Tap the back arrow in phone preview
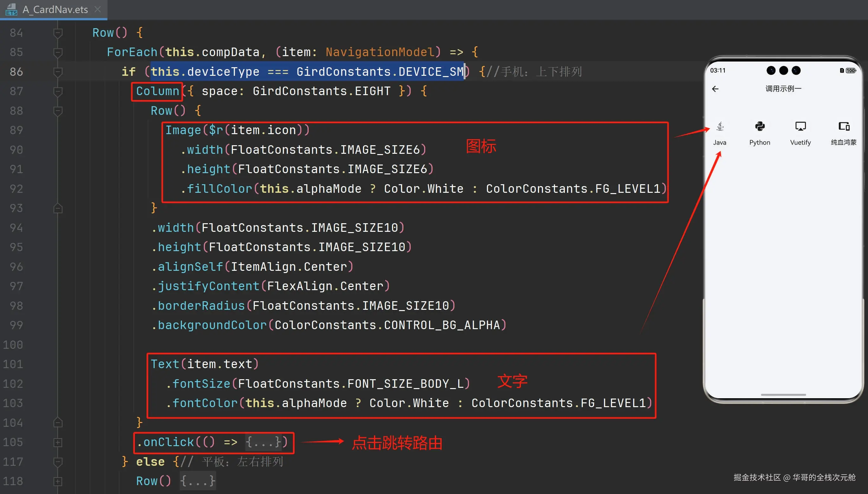 (715, 89)
